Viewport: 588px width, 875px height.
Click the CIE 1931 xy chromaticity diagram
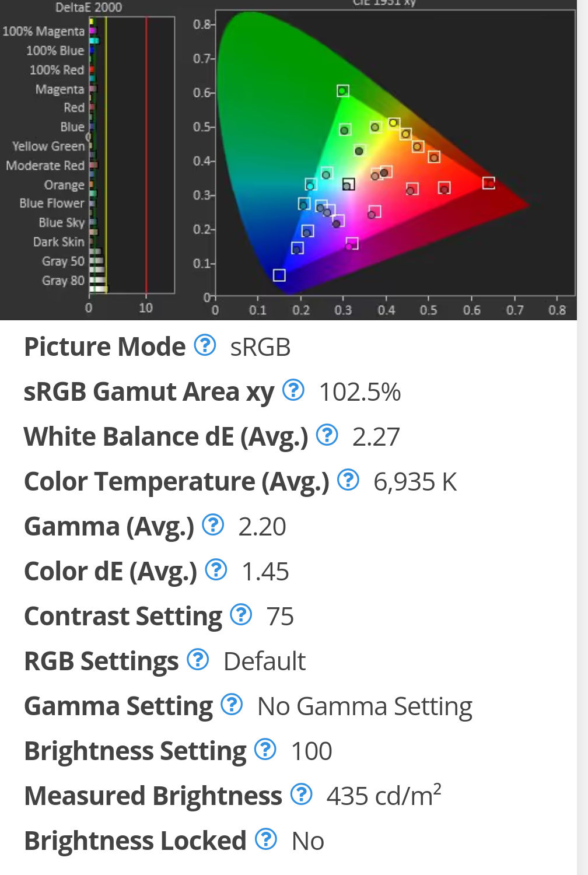395,152
